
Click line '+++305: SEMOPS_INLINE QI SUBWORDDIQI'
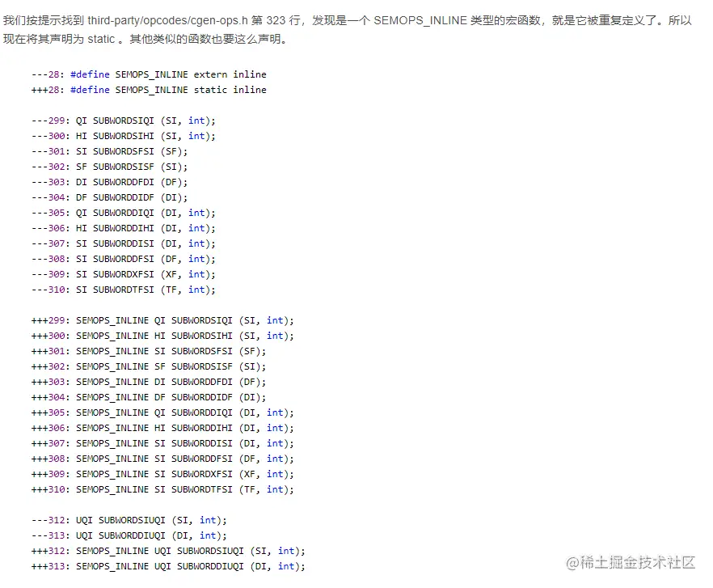162,412
